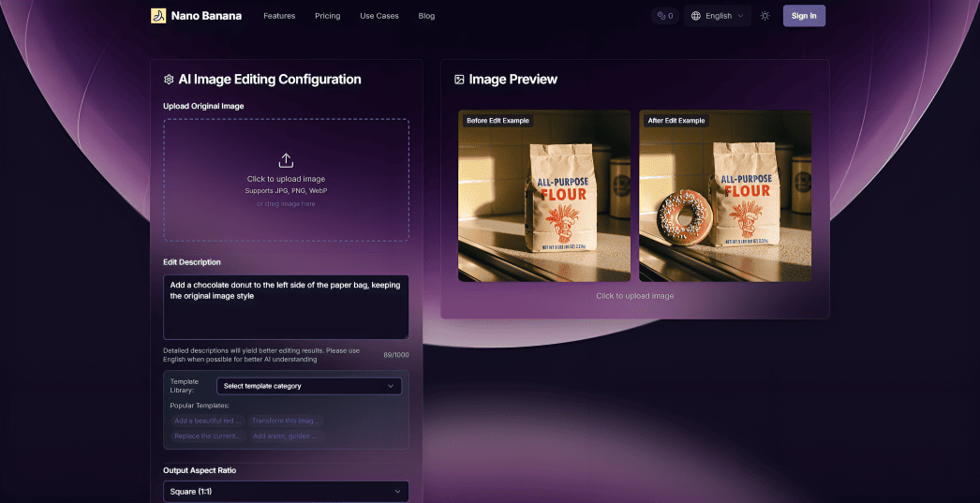Apply the 'Add a beautiful red ...' template
Screen dimensions: 980x503
click(207, 421)
